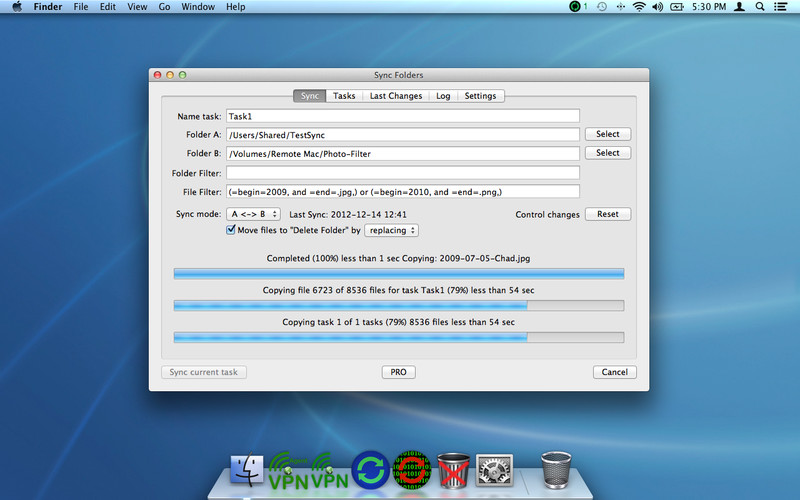Open the crossed-out trash can dock icon
800x500 pixels.
[x=453, y=470]
